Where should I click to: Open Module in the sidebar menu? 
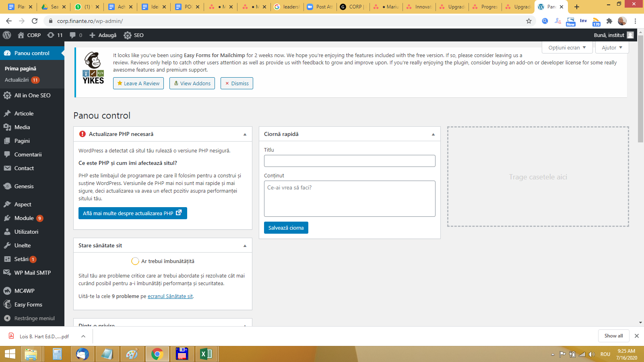(x=24, y=218)
